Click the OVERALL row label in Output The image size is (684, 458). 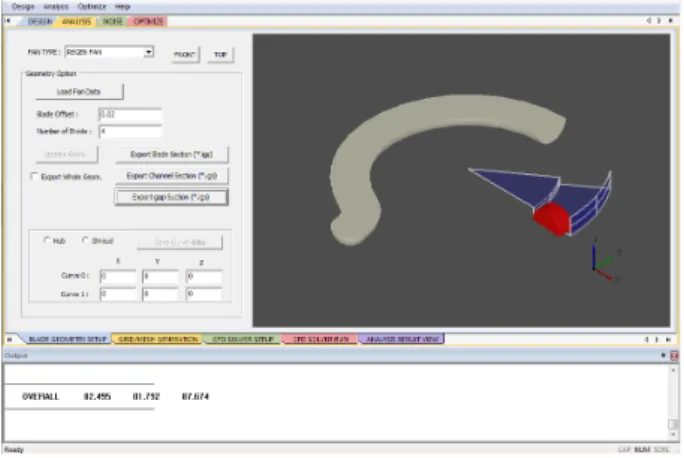40,396
